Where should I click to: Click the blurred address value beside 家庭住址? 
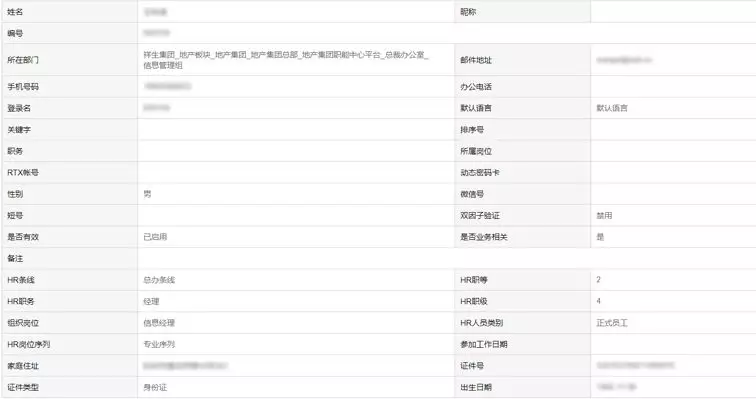tap(185, 366)
